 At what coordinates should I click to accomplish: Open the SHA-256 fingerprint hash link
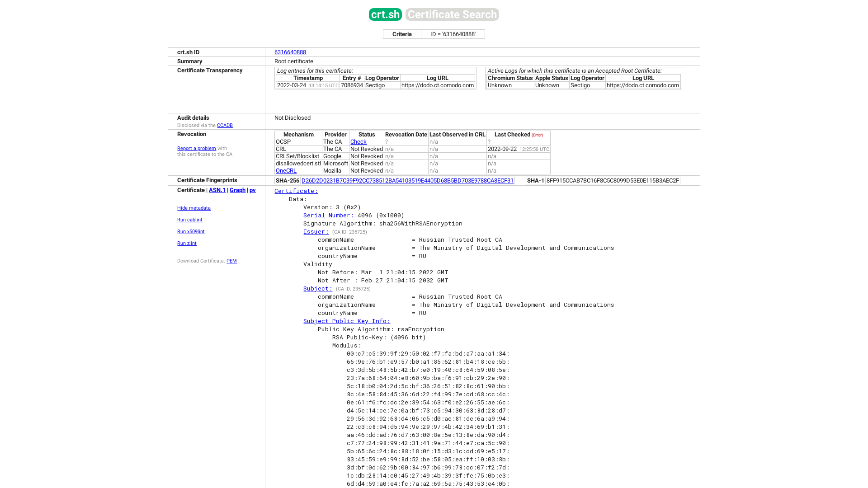click(x=407, y=181)
